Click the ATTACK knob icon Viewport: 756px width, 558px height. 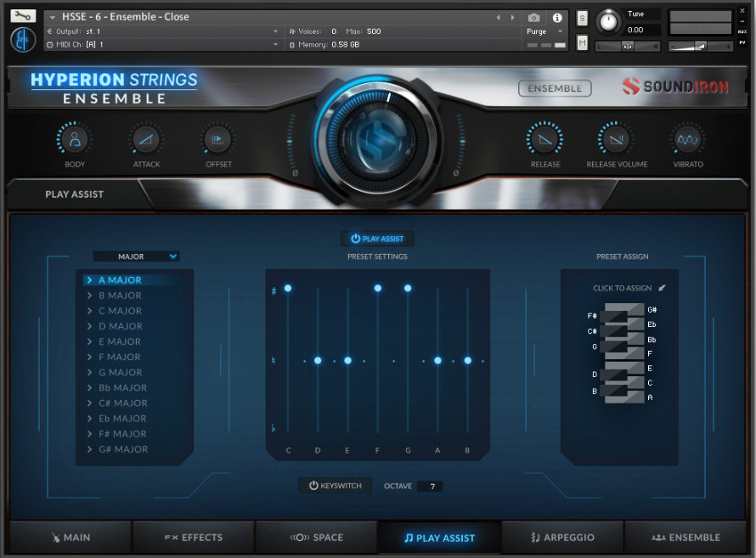click(146, 139)
